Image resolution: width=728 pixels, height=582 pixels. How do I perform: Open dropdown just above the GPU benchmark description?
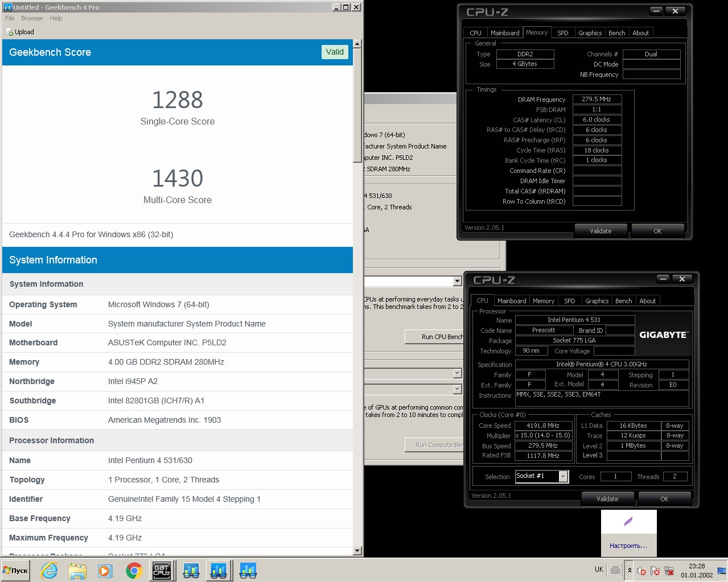pyautogui.click(x=457, y=389)
